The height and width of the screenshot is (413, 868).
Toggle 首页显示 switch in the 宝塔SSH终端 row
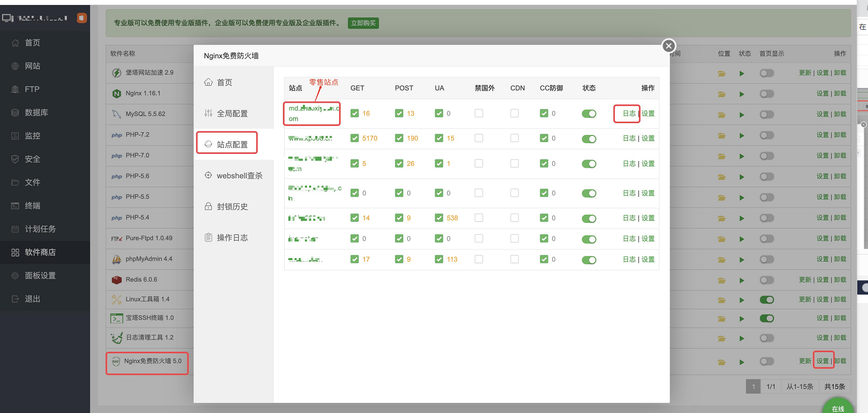click(767, 318)
